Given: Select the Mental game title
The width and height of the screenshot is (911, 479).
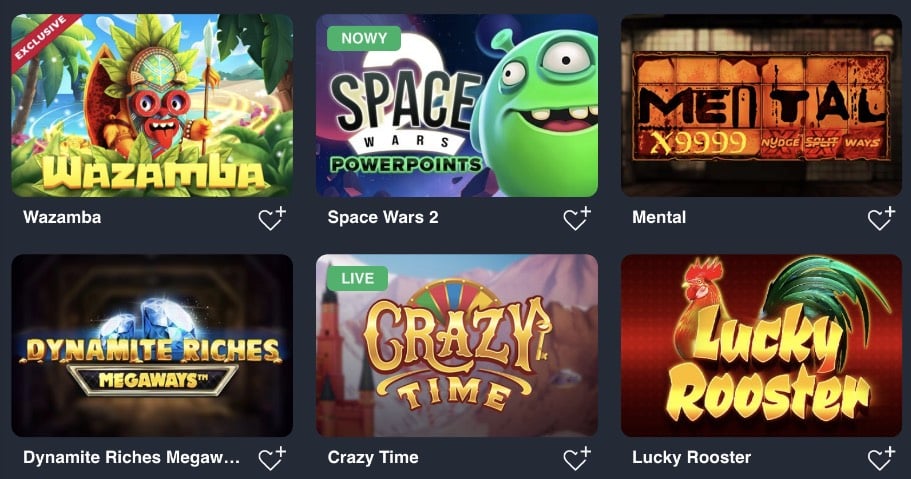Looking at the screenshot, I should click(659, 217).
